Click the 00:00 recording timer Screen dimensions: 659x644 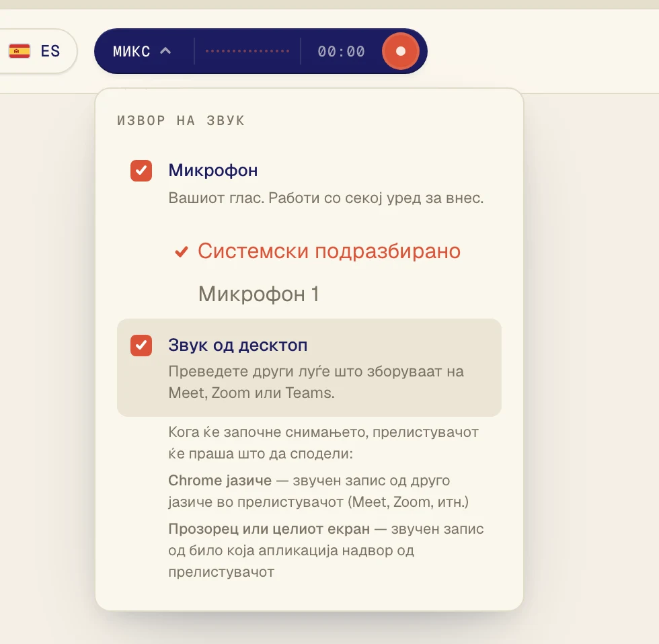coord(342,52)
